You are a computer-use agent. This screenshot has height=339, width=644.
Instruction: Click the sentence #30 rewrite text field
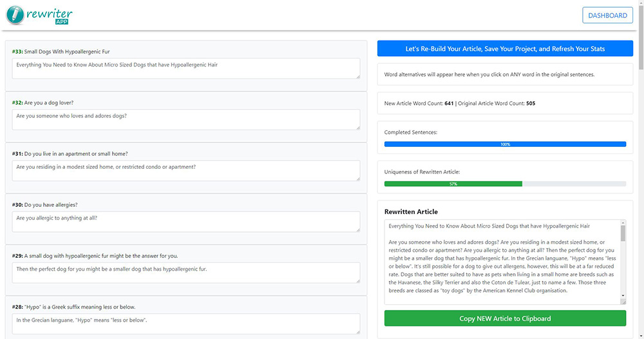tap(185, 222)
